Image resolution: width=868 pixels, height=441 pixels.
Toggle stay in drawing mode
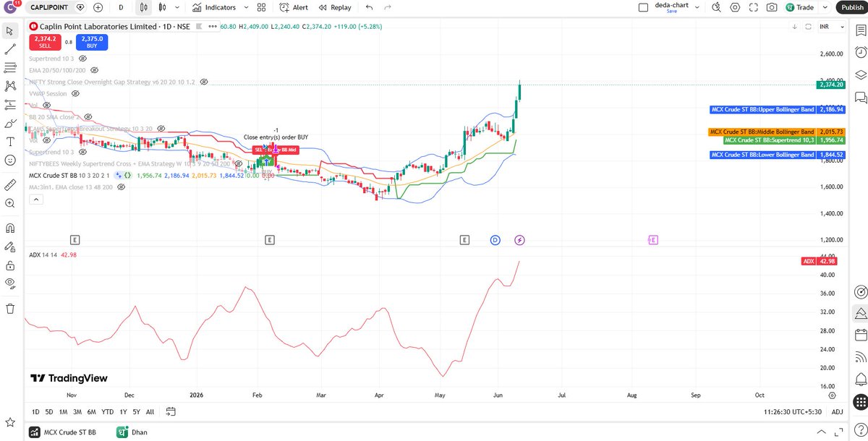point(10,247)
